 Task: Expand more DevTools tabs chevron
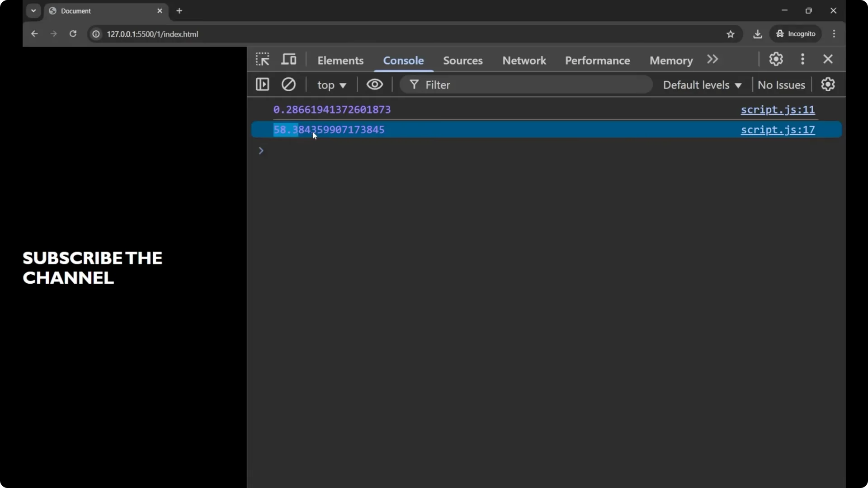pos(712,60)
